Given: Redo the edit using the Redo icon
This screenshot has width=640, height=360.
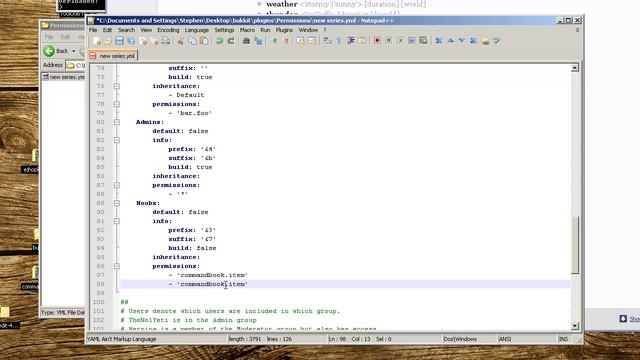Looking at the screenshot, I should pos(231,41).
